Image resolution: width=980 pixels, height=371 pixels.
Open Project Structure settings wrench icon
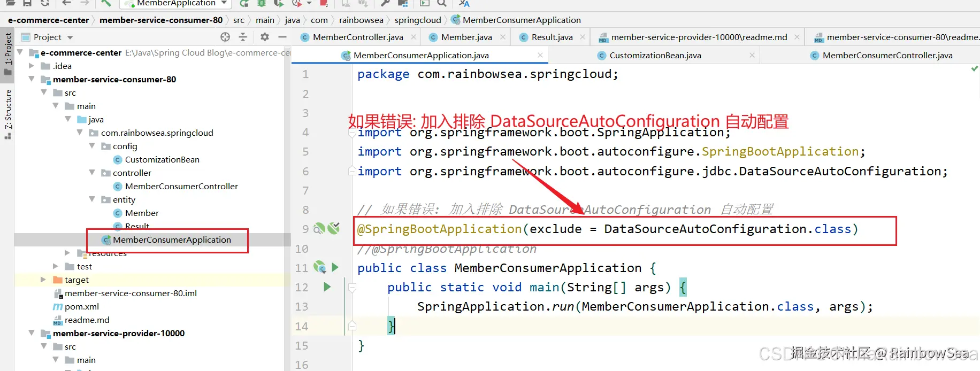[x=385, y=3]
